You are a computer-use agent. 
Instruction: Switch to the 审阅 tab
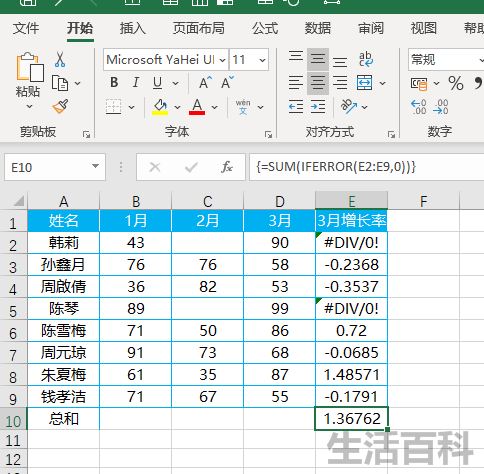[371, 28]
